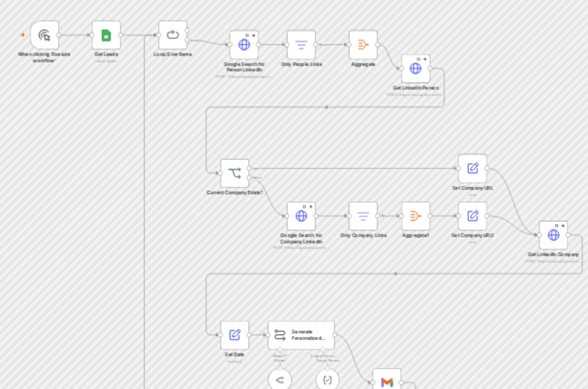Click false output handle of Current Company Exists?

tap(249, 177)
